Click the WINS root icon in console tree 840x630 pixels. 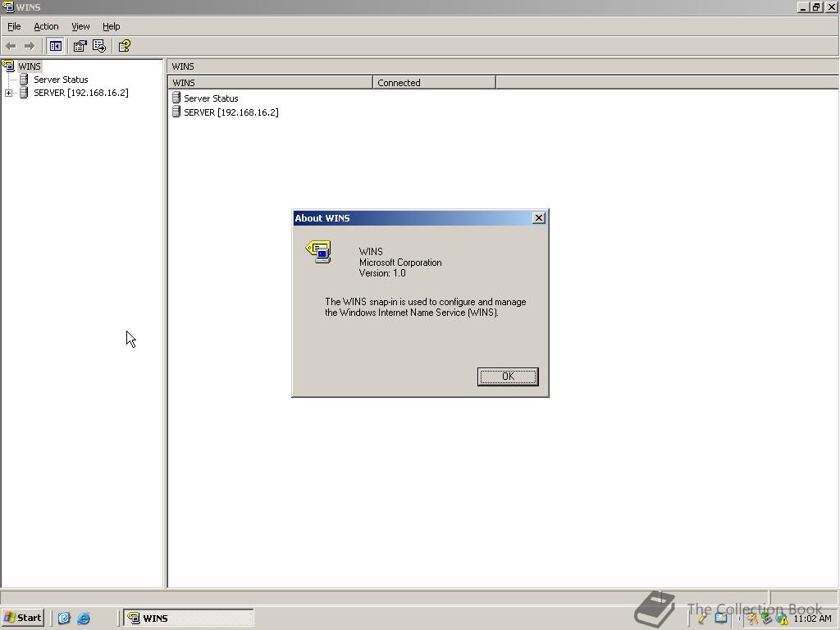click(8, 66)
